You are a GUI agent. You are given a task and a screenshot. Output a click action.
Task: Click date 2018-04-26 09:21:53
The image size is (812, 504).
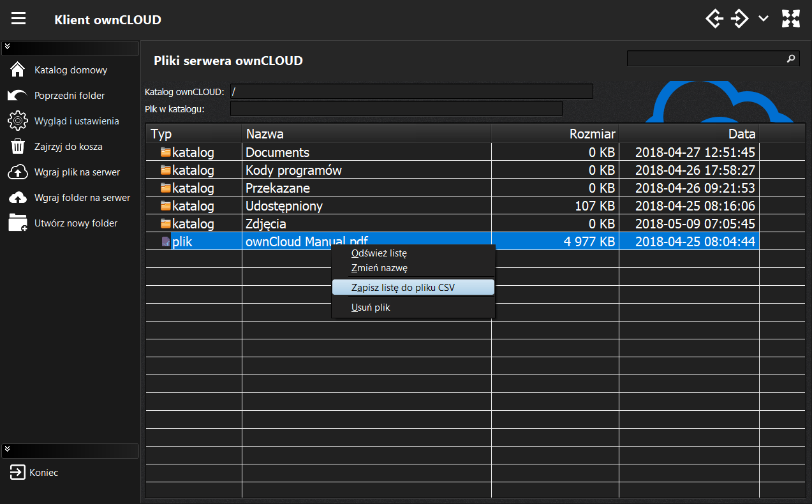[689, 188]
